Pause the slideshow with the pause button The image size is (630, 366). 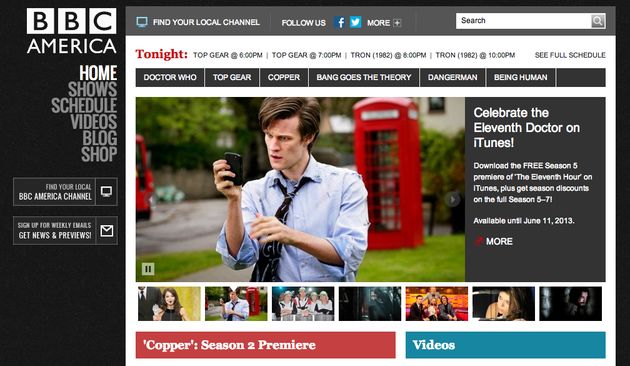[x=148, y=269]
